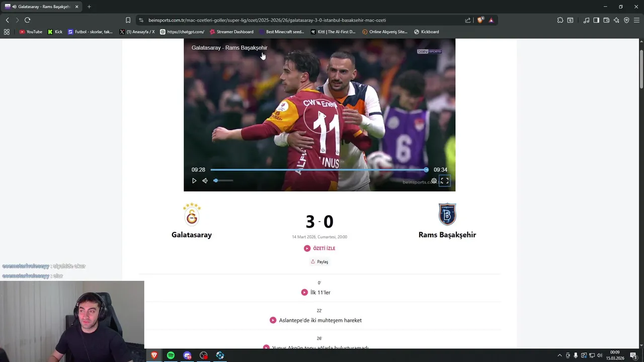644x362 pixels.
Task: Open the Kick bookmark
Action: click(55, 32)
